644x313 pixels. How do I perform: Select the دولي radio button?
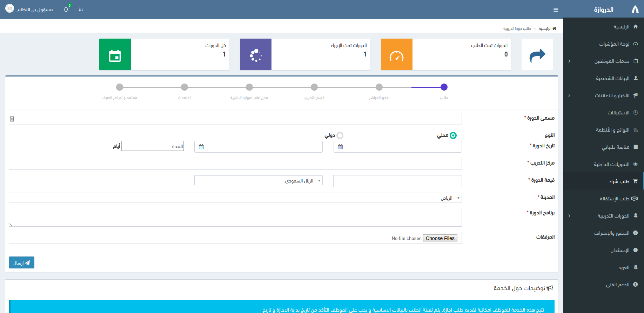pyautogui.click(x=340, y=135)
